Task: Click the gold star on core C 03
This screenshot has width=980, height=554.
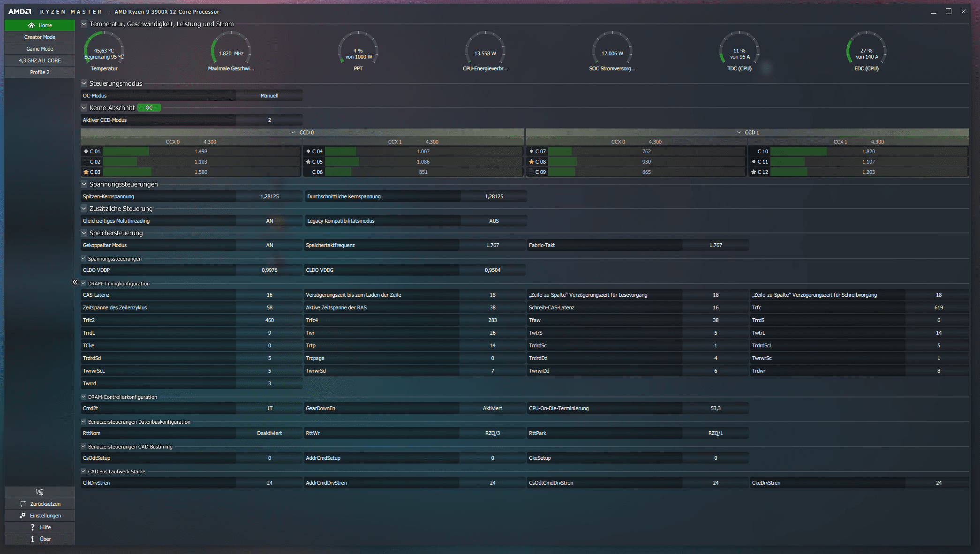Action: [86, 172]
